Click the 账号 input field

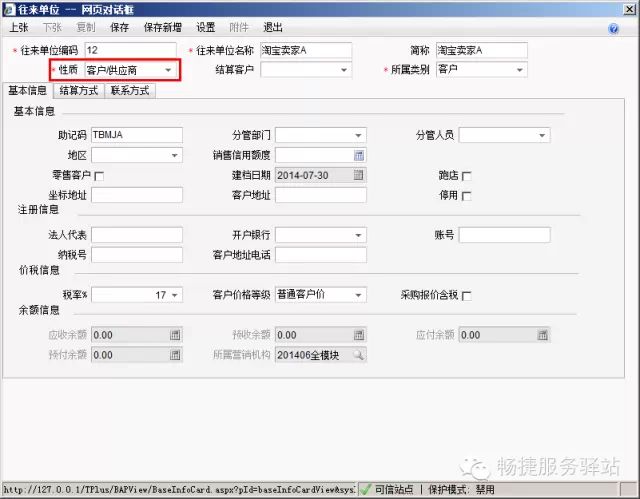504,235
